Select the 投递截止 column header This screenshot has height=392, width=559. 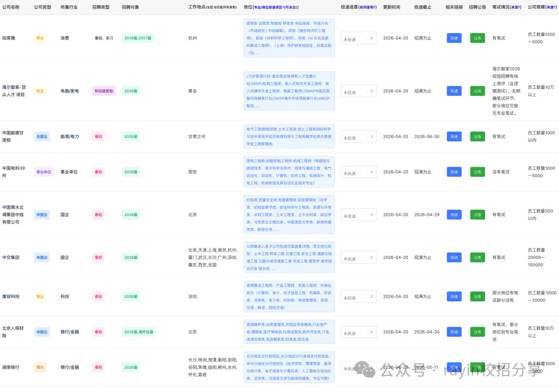(x=423, y=7)
